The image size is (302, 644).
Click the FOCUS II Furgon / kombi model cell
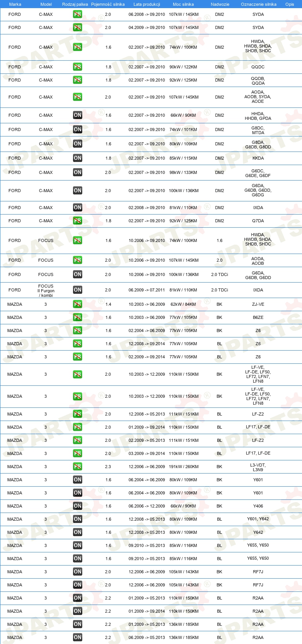click(46, 291)
